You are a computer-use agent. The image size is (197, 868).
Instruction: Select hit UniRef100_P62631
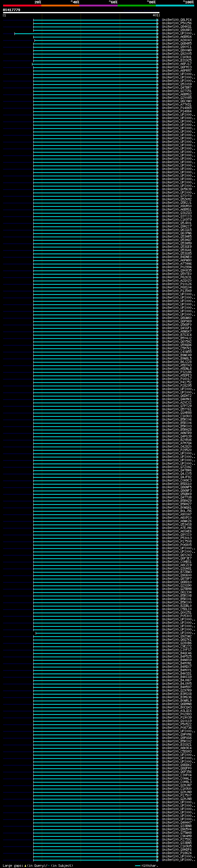tap(177, 277)
